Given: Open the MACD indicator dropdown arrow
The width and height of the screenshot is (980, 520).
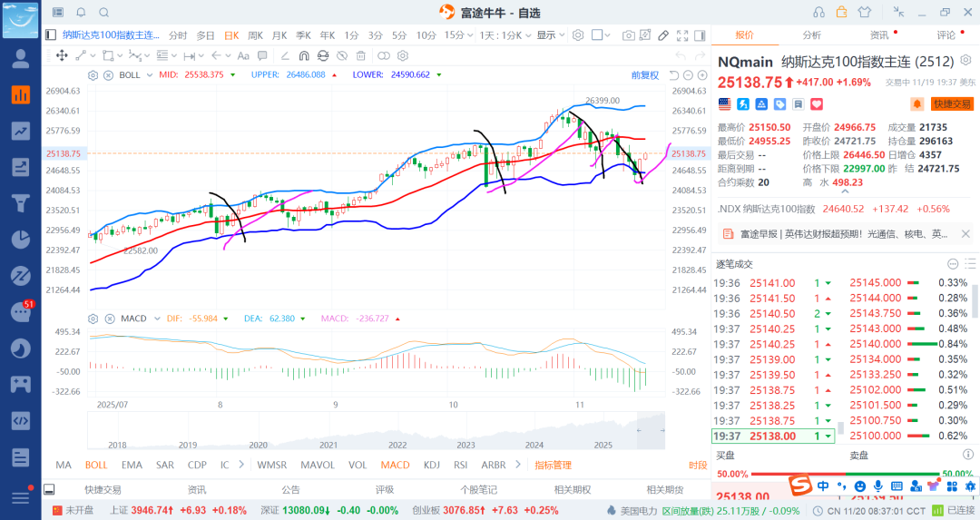Looking at the screenshot, I should [x=157, y=319].
